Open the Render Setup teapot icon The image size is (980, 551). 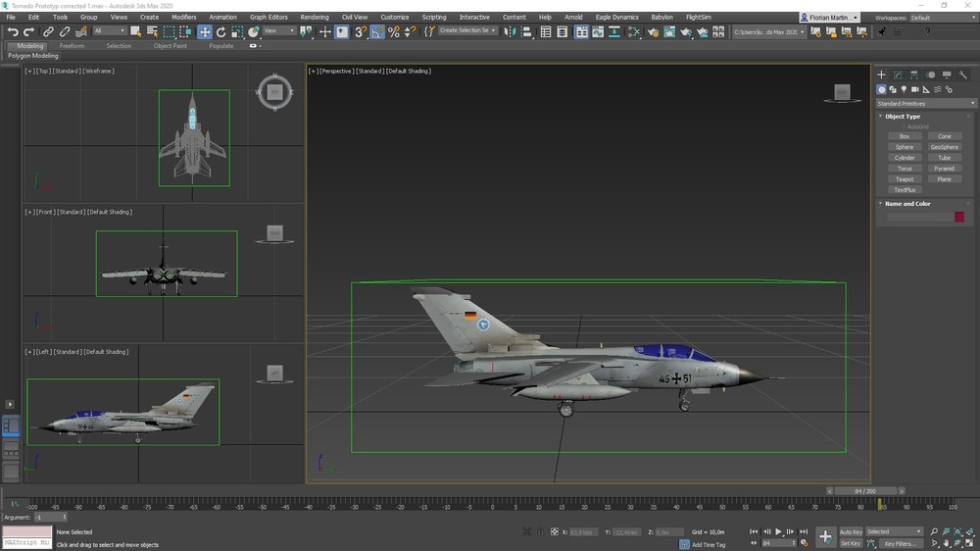651,32
